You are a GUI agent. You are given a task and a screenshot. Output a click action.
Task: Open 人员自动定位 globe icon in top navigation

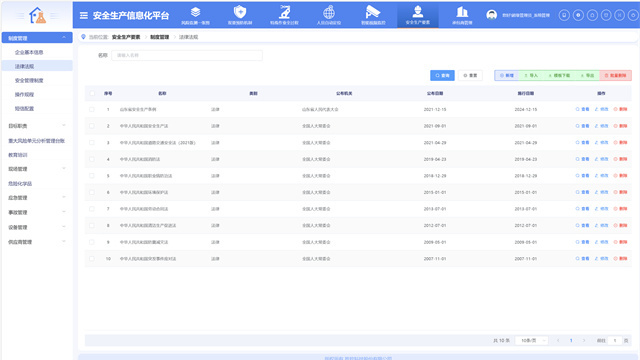click(329, 12)
